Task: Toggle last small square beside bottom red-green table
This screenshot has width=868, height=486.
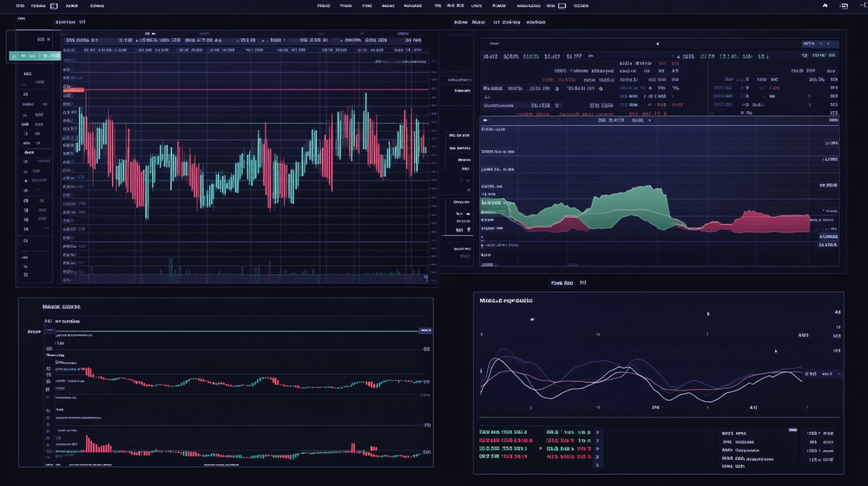Action: (597, 463)
